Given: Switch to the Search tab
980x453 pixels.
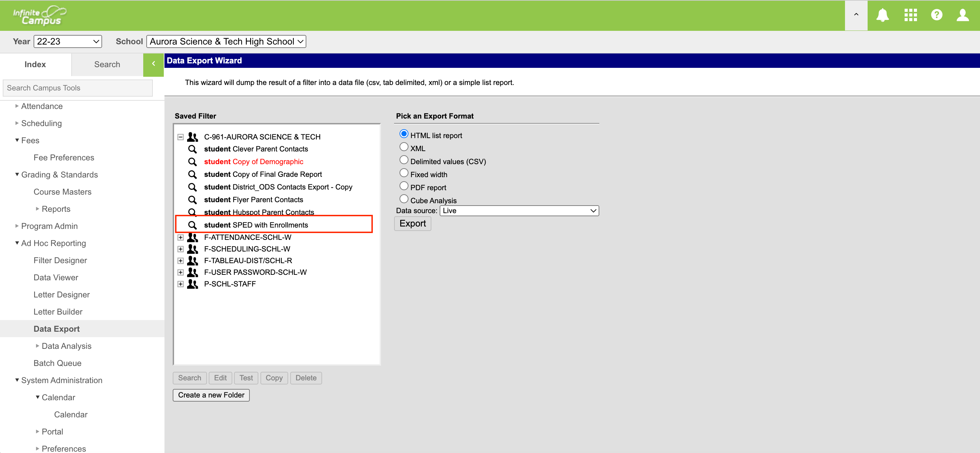Looking at the screenshot, I should (107, 65).
